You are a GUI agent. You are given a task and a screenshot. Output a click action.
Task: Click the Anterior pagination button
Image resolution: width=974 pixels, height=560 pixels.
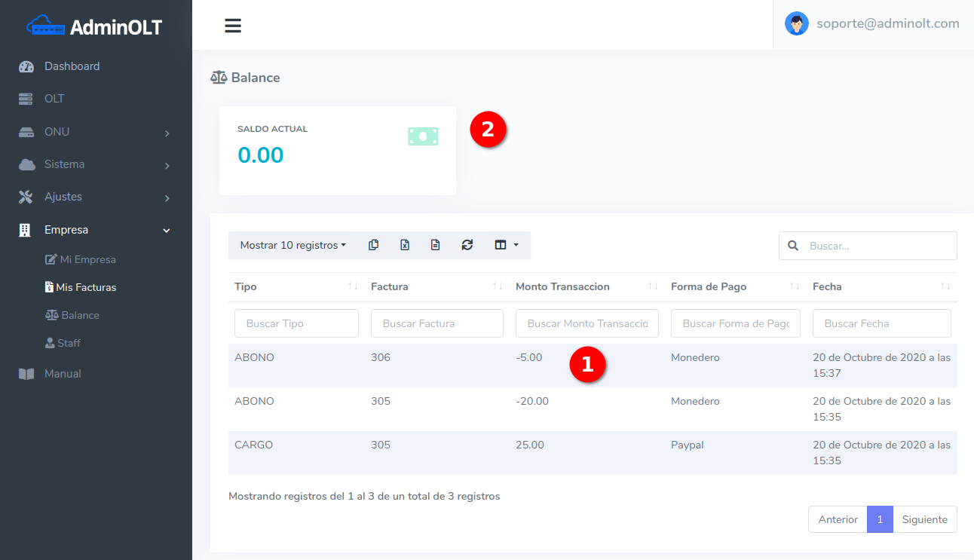coord(838,519)
